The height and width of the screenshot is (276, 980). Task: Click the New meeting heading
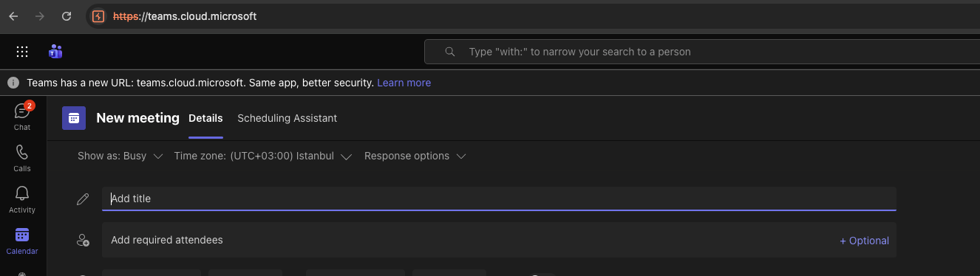pos(137,118)
